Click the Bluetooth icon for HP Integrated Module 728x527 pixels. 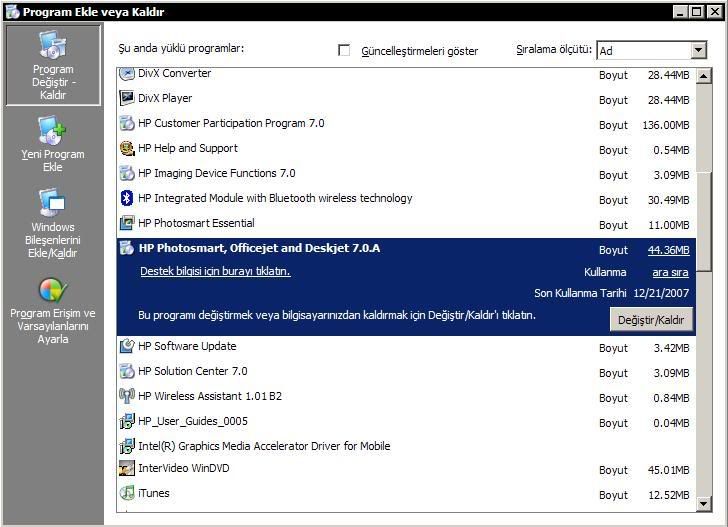[x=127, y=198]
